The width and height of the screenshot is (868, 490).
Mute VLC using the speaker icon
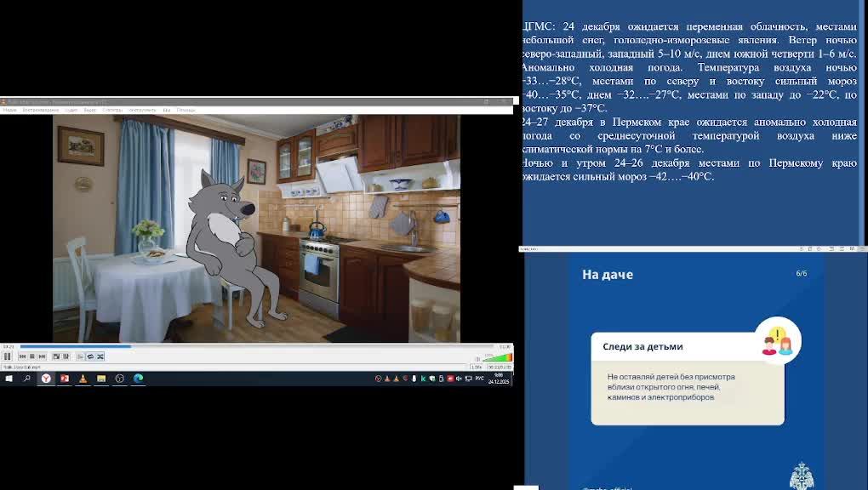(x=477, y=359)
